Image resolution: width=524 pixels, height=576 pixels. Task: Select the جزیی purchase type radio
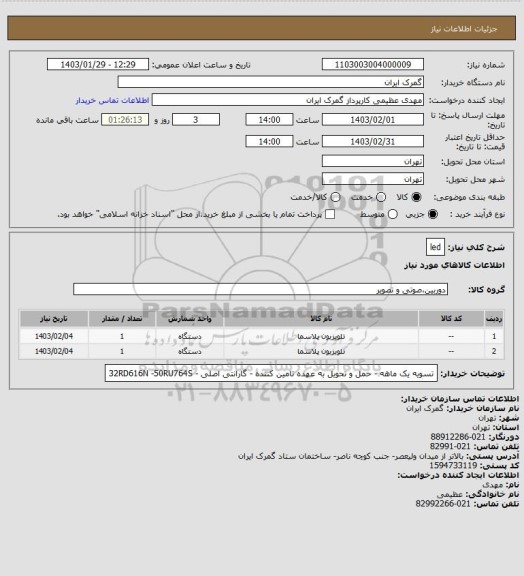(x=433, y=214)
